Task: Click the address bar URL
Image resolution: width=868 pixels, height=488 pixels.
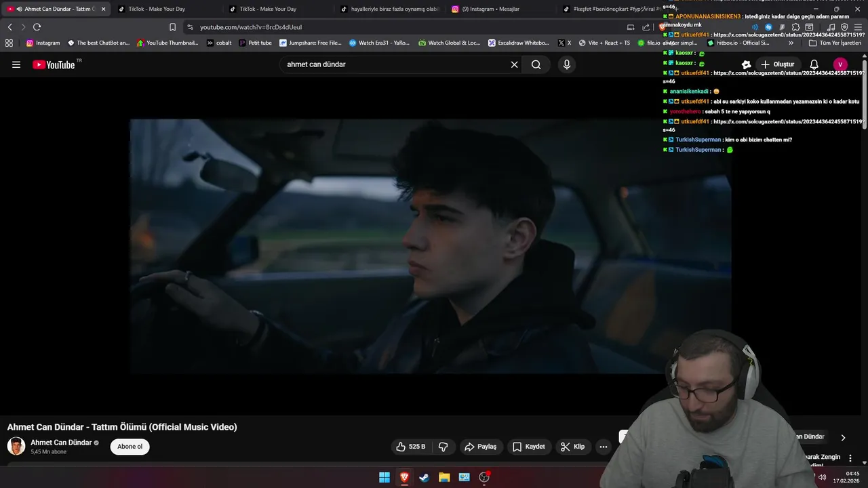Action: coord(251,27)
